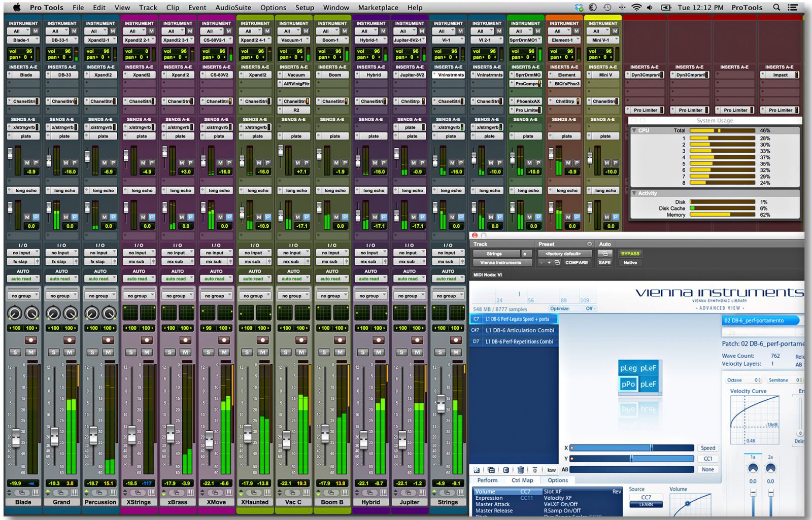Click the Spotlight search magnifier icon

click(776, 8)
